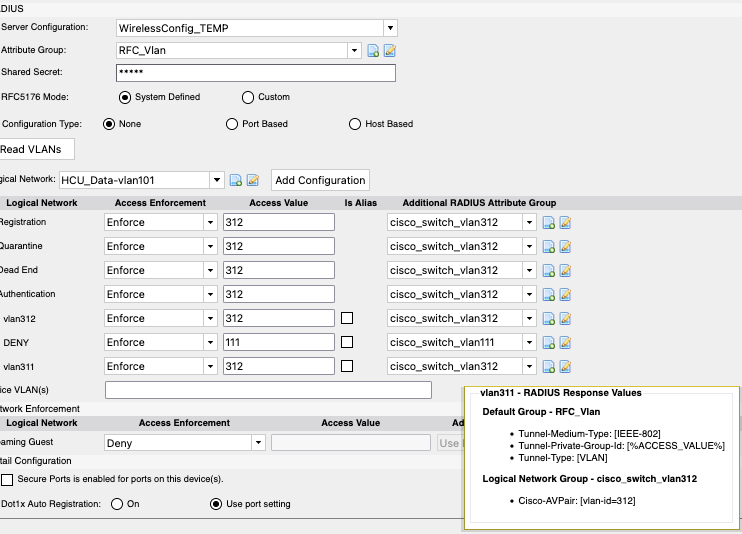Add RADIUS attribute group for Registration row
Image resolution: width=742 pixels, height=534 pixels.
coord(549,222)
